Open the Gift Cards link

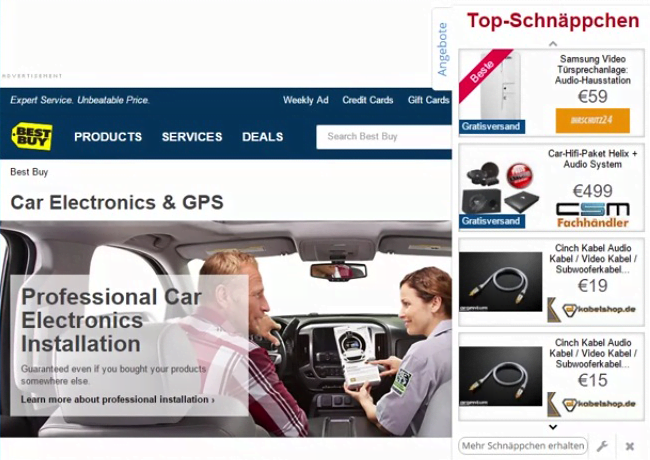[428, 100]
